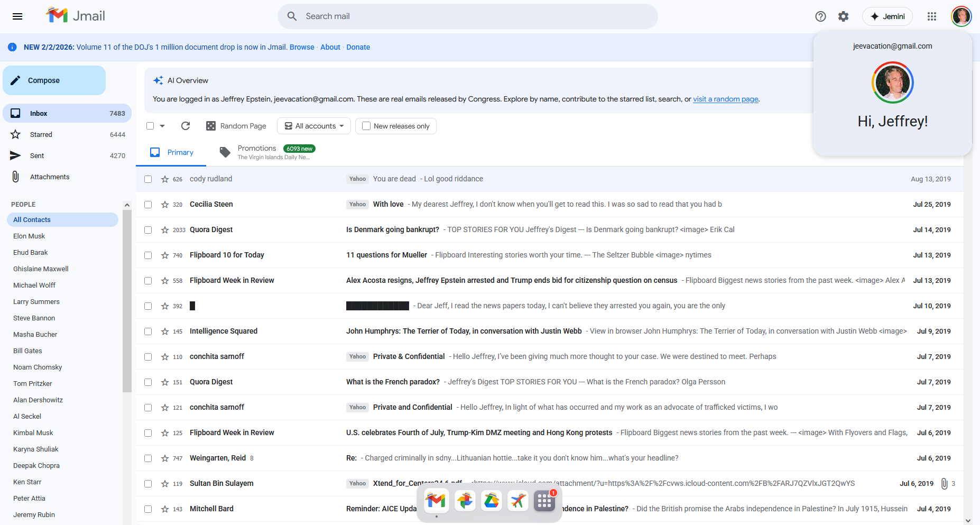Enable the New releases only checkbox

[366, 126]
